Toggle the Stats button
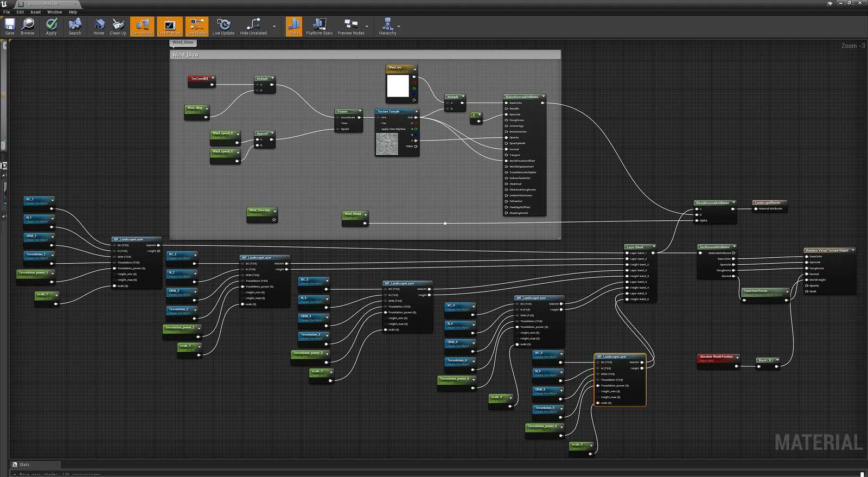The height and width of the screenshot is (477, 868). pos(294,26)
